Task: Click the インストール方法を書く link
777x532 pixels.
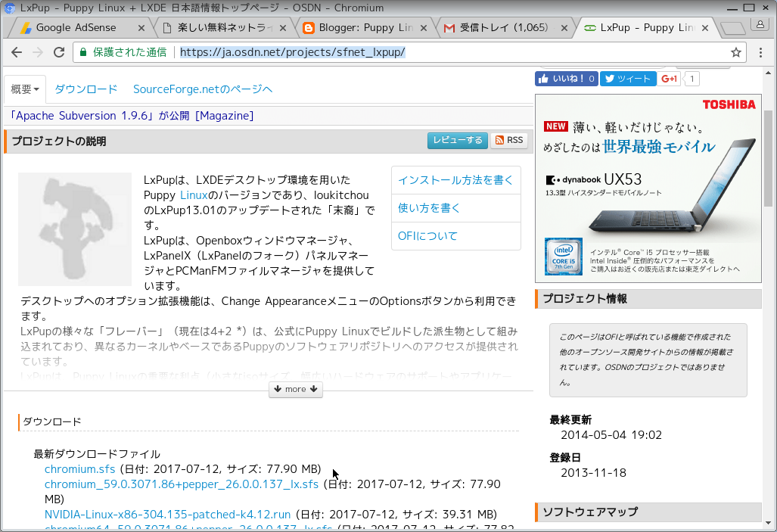Action: coord(455,180)
